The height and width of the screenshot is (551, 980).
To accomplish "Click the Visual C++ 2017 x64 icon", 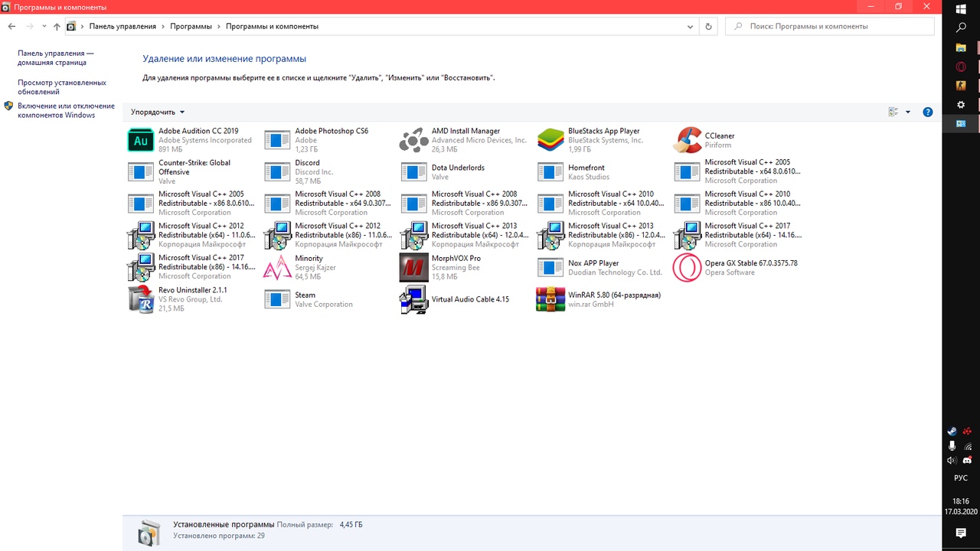I will coord(687,236).
